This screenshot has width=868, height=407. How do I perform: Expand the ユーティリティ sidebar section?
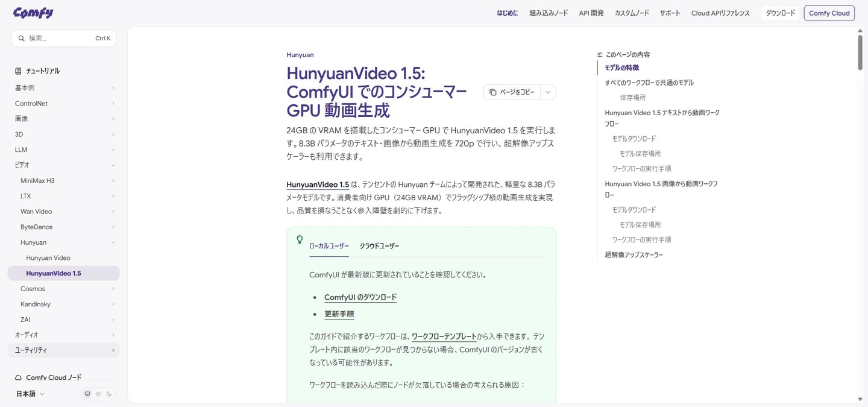click(x=63, y=350)
